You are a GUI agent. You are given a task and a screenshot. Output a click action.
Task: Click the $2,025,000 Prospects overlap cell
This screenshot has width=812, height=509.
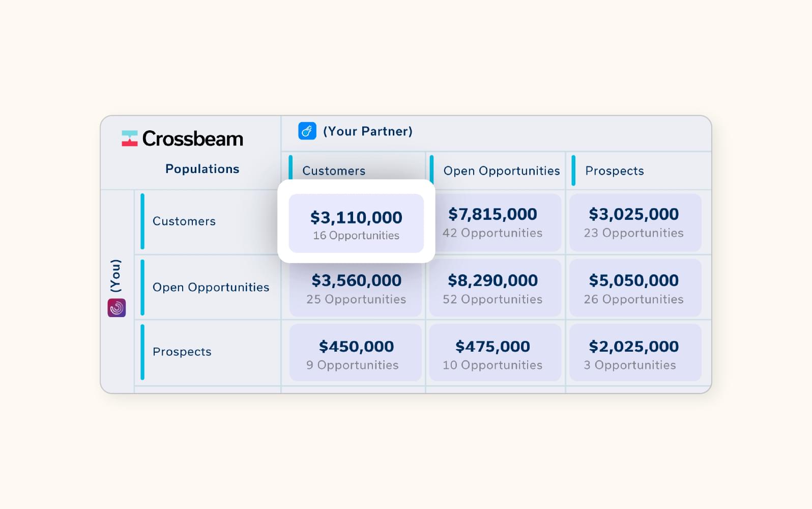[633, 353]
